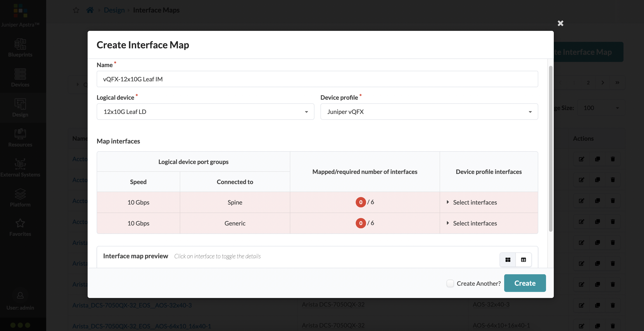The width and height of the screenshot is (644, 331).
Task: Click the home icon in breadcrumb
Action: point(90,10)
